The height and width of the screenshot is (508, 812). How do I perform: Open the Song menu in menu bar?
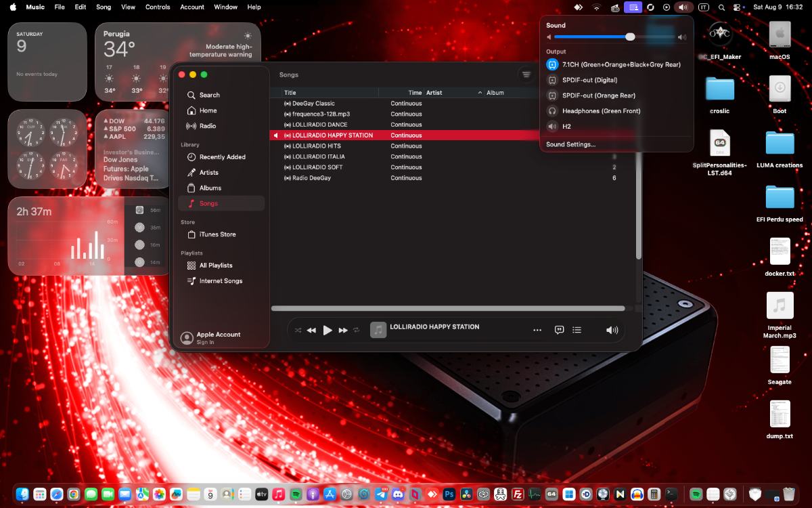pyautogui.click(x=104, y=7)
